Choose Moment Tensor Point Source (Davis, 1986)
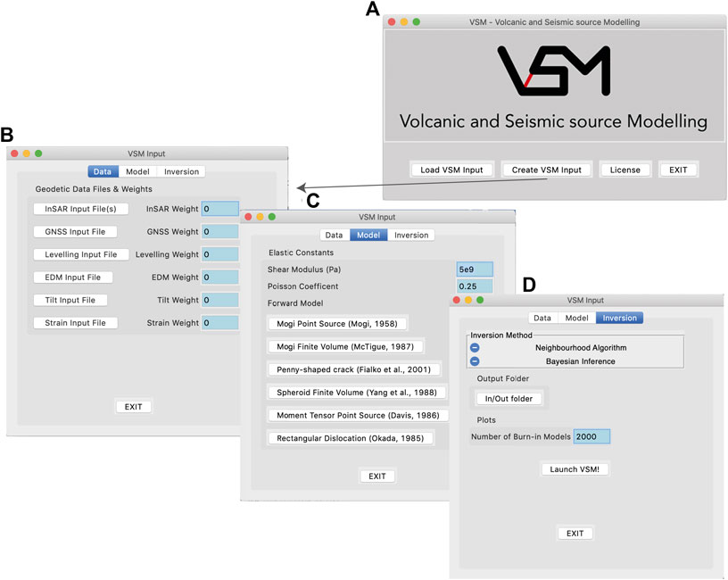The width and height of the screenshot is (728, 580). coord(358,415)
